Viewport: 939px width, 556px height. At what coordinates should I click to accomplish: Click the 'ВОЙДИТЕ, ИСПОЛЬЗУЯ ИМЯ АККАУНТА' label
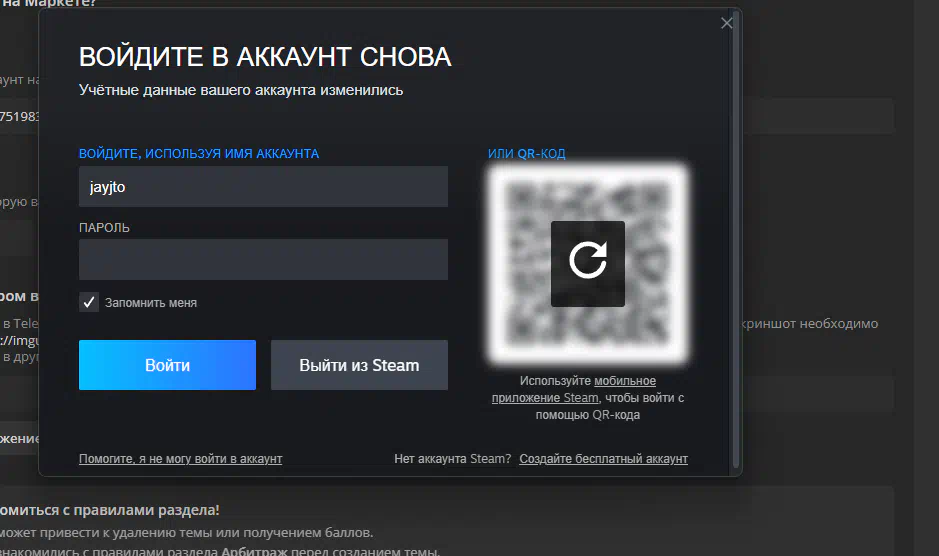click(199, 153)
